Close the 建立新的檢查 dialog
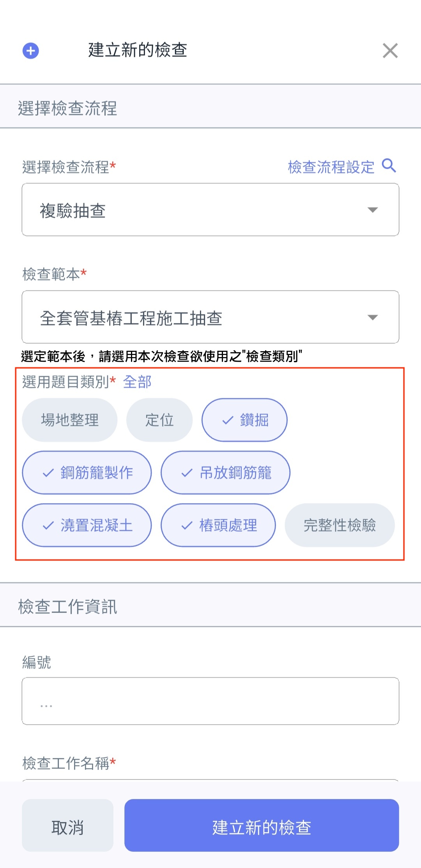The height and width of the screenshot is (868, 421). (x=390, y=51)
